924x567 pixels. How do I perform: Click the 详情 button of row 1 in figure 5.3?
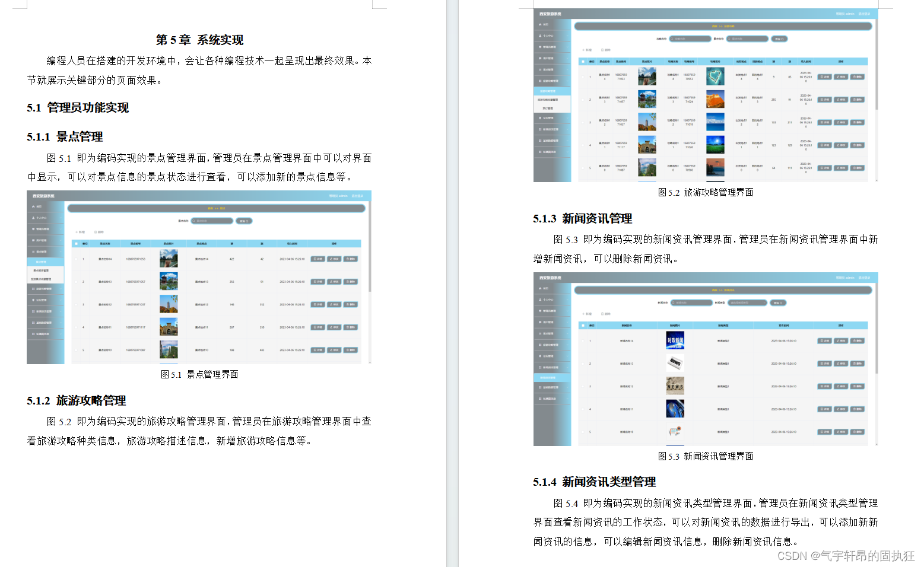(x=825, y=340)
